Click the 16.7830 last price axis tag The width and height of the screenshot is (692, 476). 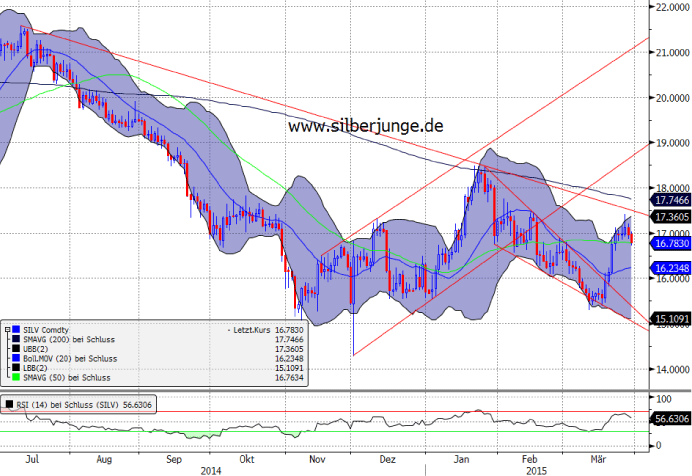[668, 242]
